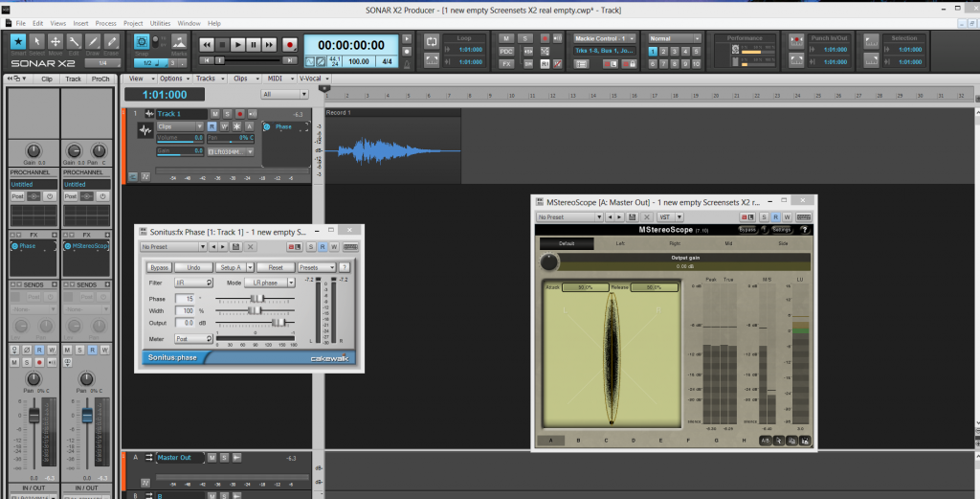The width and height of the screenshot is (980, 499).
Task: Click the Undo button in Sonitus Phase
Action: (193, 268)
